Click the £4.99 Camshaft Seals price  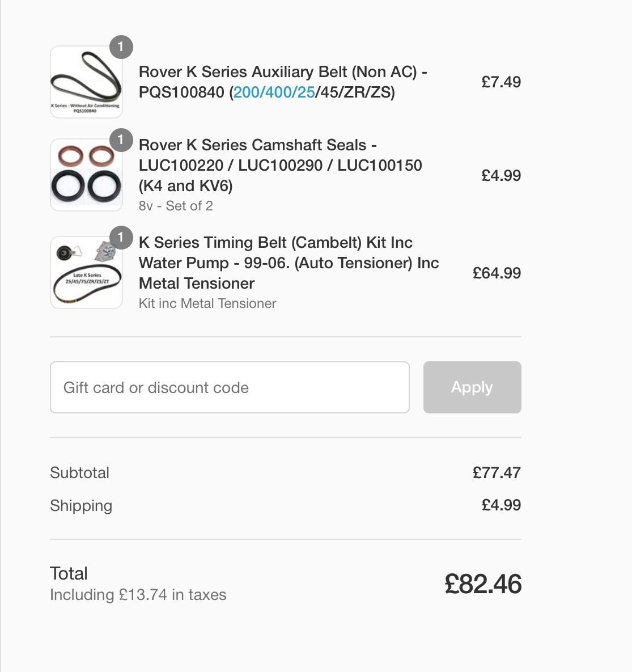point(501,175)
